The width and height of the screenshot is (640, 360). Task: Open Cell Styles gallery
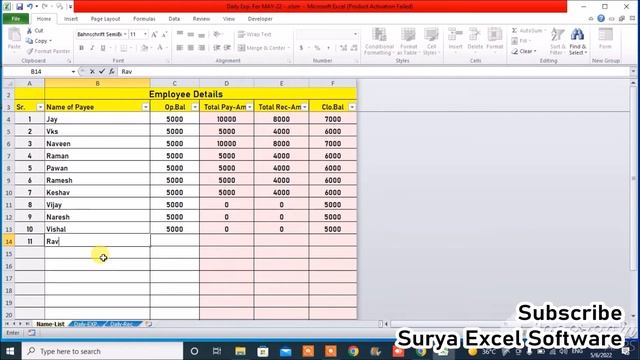coord(430,41)
